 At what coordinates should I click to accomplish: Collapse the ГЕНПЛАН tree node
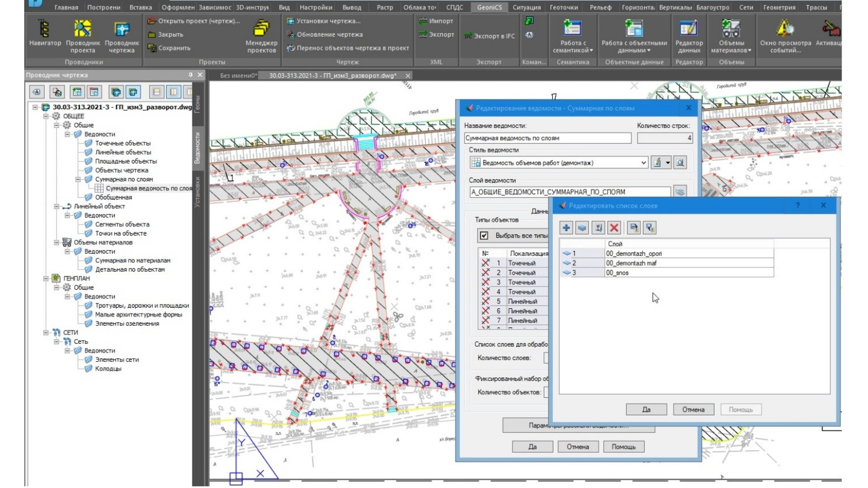click(46, 278)
